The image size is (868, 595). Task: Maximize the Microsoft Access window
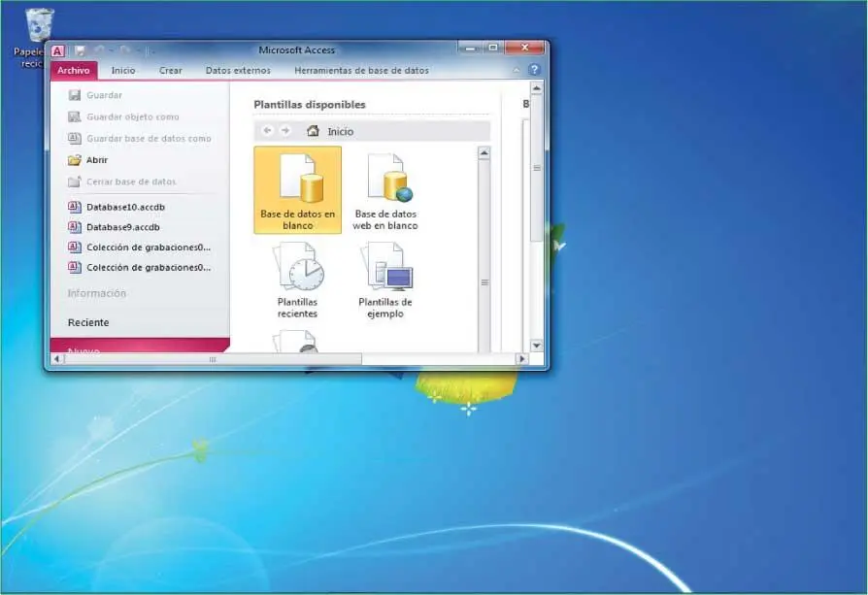coord(492,49)
